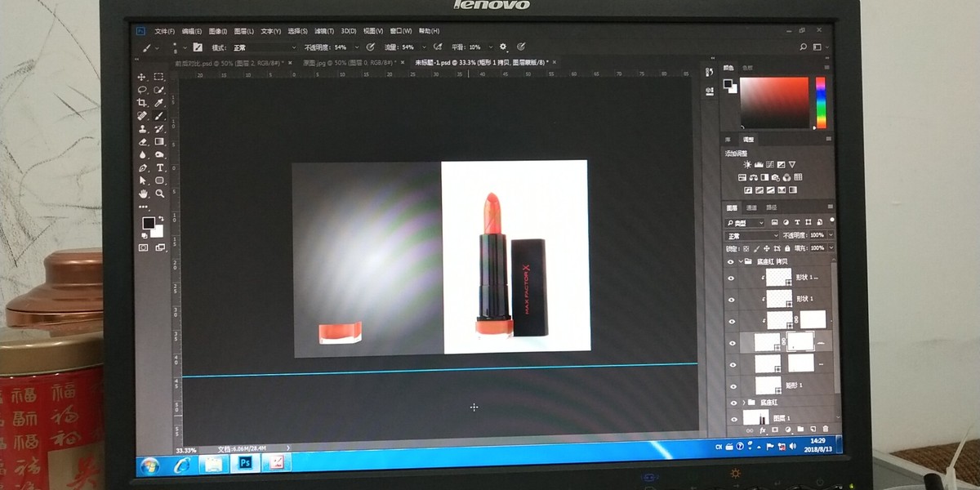The image size is (980, 490).
Task: Hide the 底座红 拷贝 group
Action: click(x=731, y=262)
